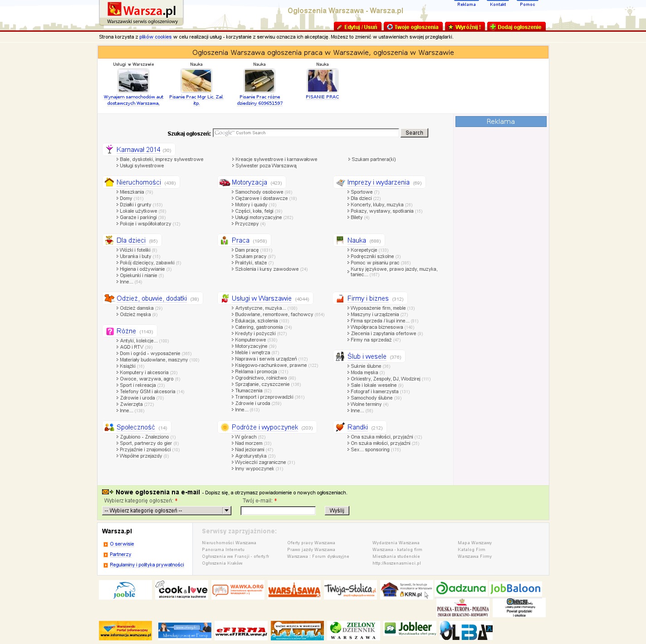Open the Wynajem samochodów aut dostawczych link
646x644 pixels.
pyautogui.click(x=133, y=100)
